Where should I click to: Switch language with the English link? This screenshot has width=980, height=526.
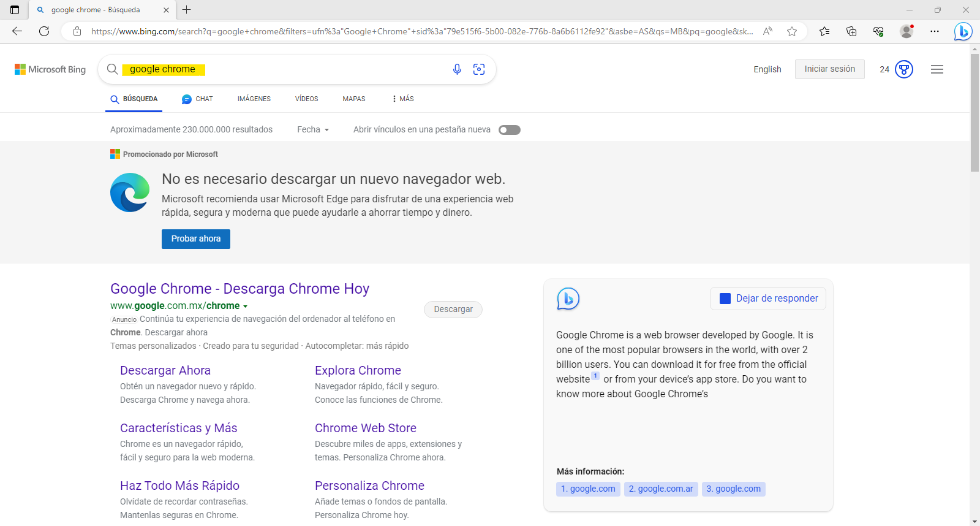point(767,69)
